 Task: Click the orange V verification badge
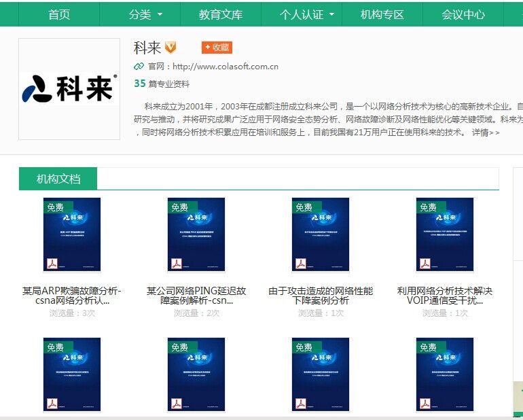pos(170,48)
